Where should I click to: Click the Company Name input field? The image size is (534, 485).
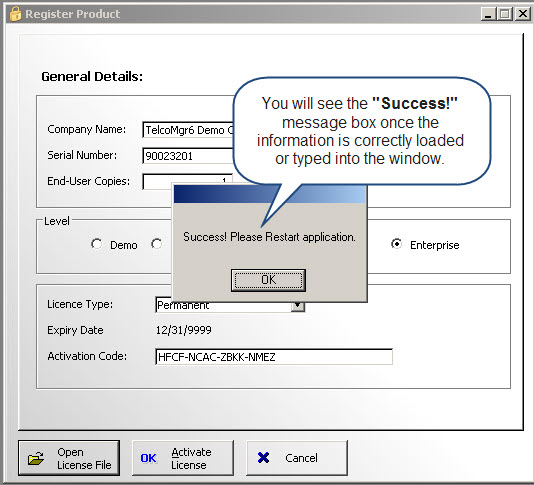(188, 130)
